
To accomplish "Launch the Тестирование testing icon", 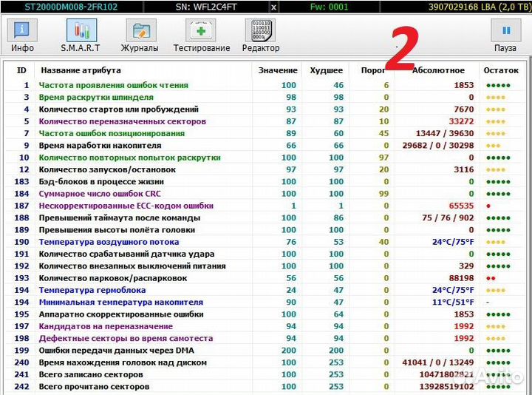I will point(201,31).
